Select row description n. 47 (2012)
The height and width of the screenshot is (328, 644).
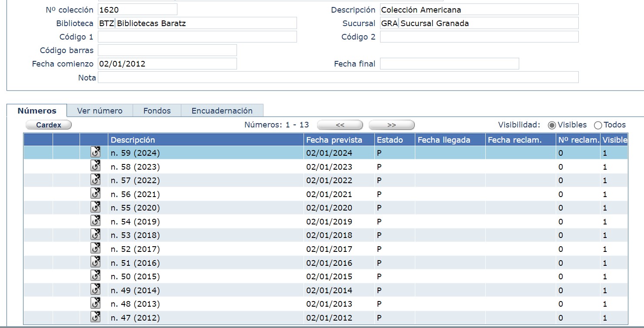[x=135, y=318]
